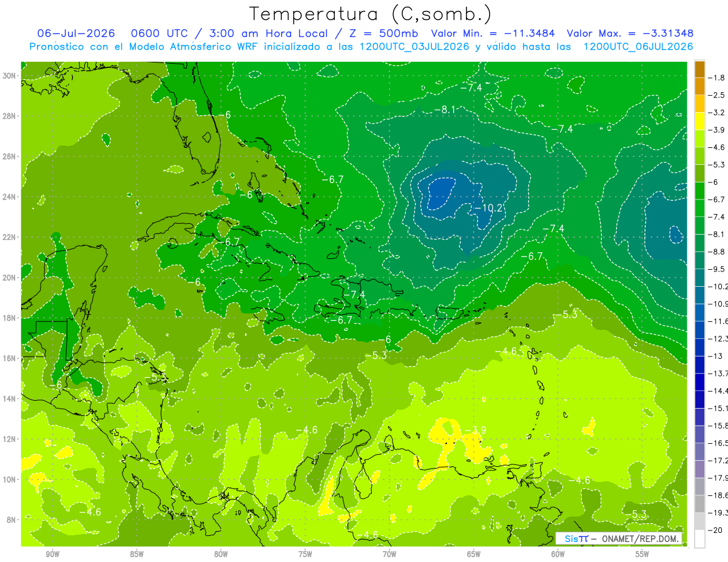Image resolution: width=728 pixels, height=562 pixels.
Task: Click the teal swatch between -9.5 and -10.2 legend values
Action: (699, 278)
